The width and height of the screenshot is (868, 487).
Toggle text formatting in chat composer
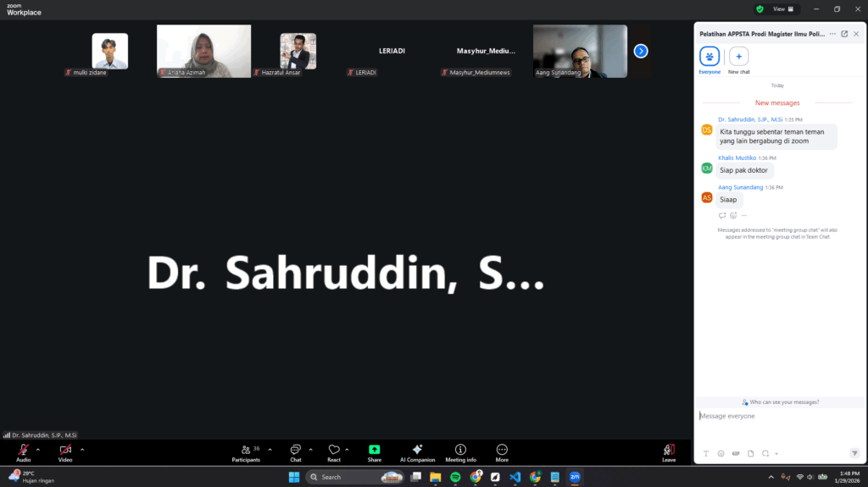click(x=706, y=453)
